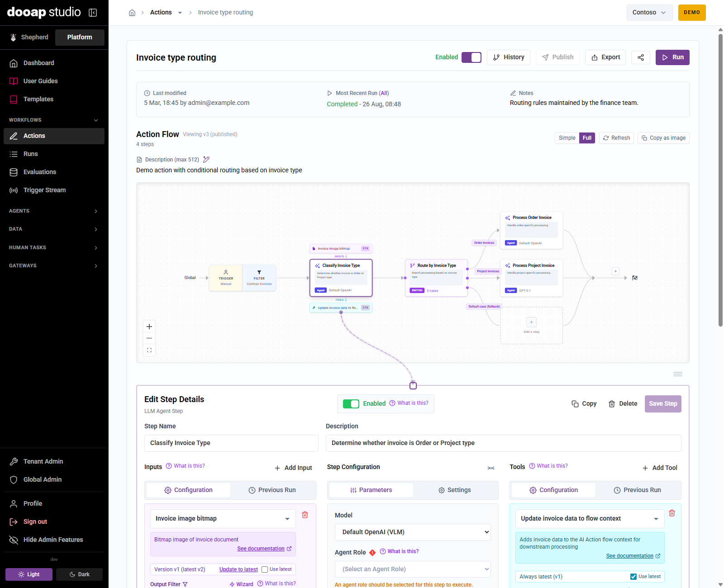Collapse the sidebar panel icon
The width and height of the screenshot is (724, 588).
[x=93, y=13]
